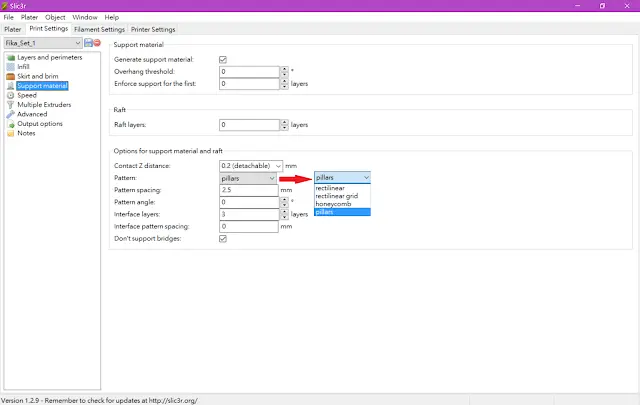The height and width of the screenshot is (405, 640).
Task: Click the Overhang threshold input field
Action: pos(249,72)
